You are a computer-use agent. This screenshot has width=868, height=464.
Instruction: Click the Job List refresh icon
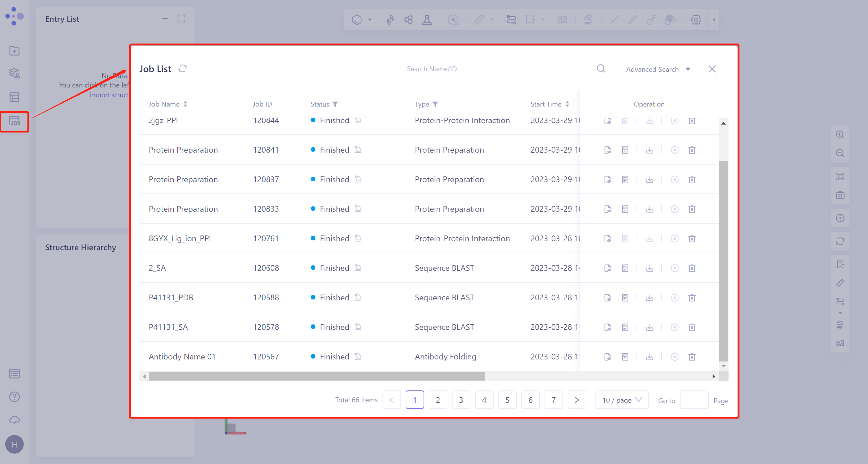(182, 69)
